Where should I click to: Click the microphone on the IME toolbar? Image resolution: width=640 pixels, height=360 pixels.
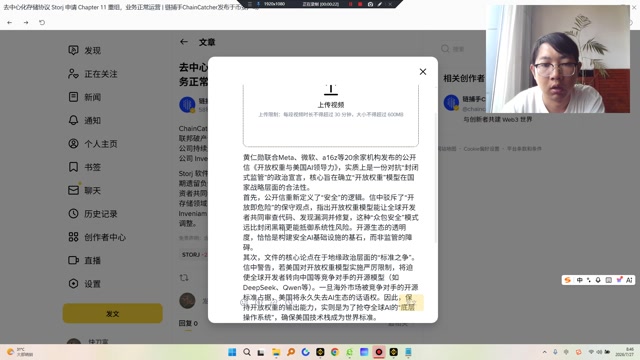tap(598, 280)
